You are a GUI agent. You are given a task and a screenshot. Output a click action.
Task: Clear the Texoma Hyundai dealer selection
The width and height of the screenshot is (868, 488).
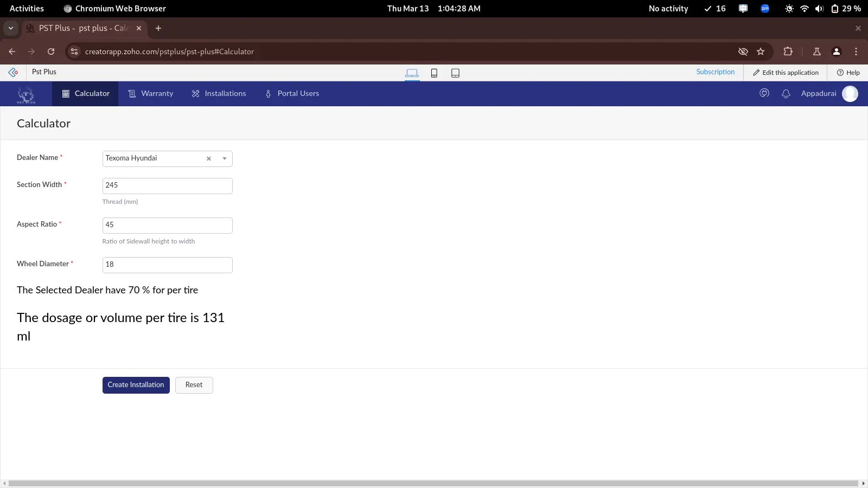(209, 158)
